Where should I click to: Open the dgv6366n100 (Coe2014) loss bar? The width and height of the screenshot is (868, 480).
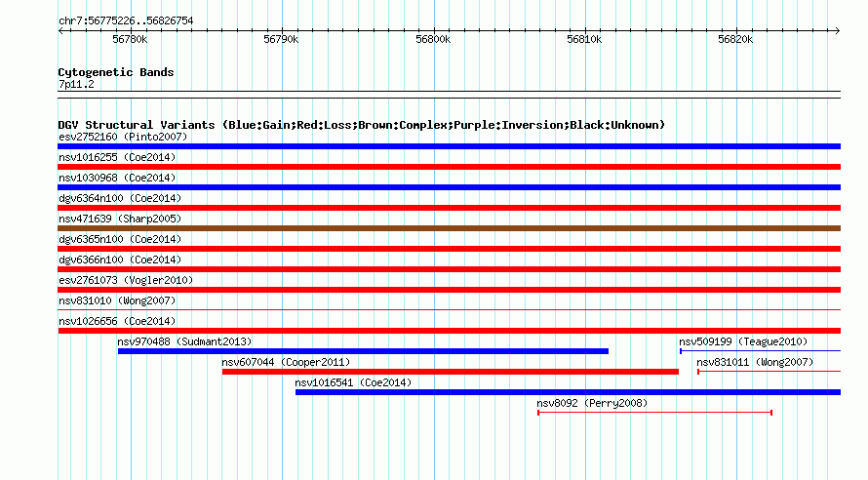[x=449, y=269]
